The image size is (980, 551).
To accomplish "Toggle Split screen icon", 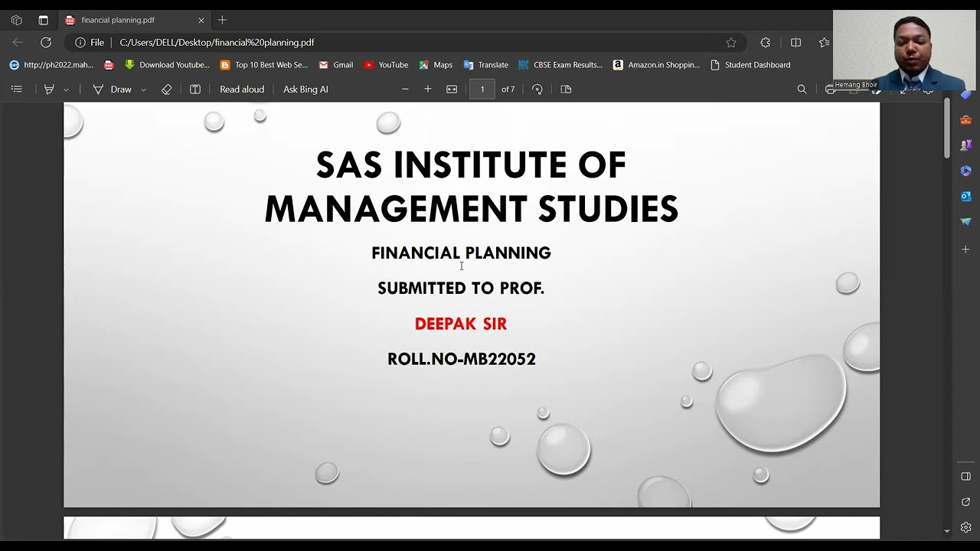I will (795, 43).
